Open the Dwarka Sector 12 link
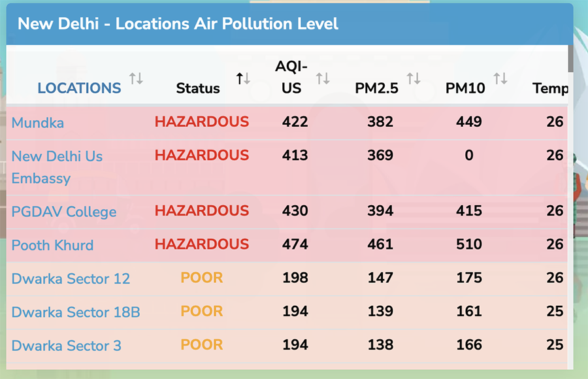Image resolution: width=588 pixels, height=379 pixels. click(x=71, y=278)
